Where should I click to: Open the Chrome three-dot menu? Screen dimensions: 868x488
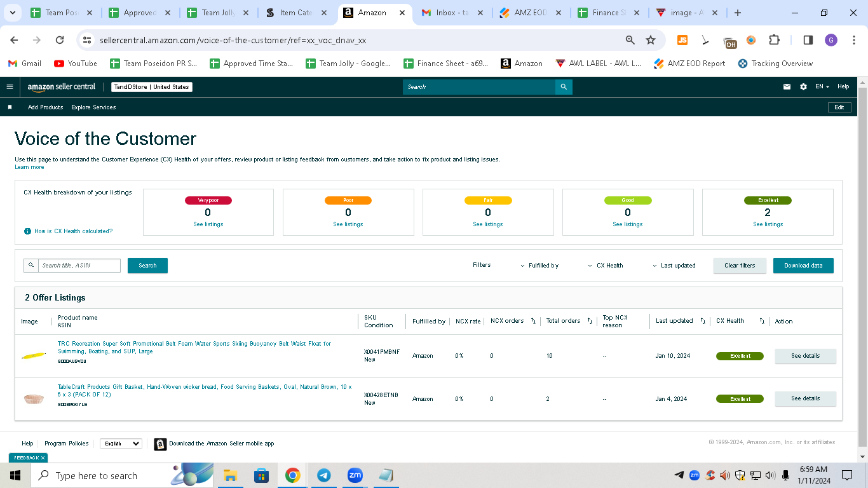point(853,40)
